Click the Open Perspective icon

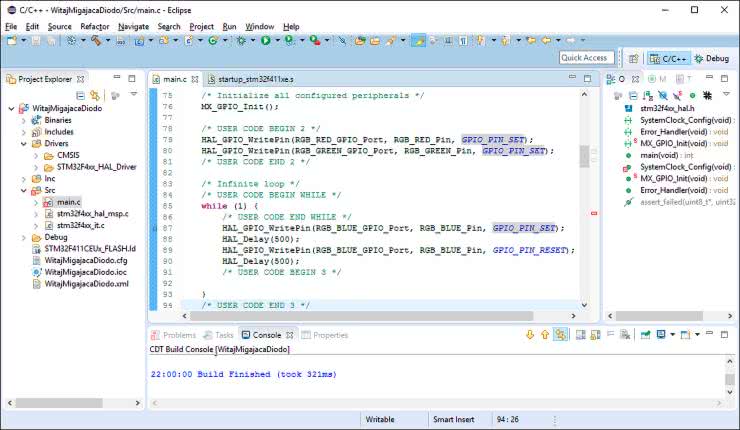tap(632, 59)
